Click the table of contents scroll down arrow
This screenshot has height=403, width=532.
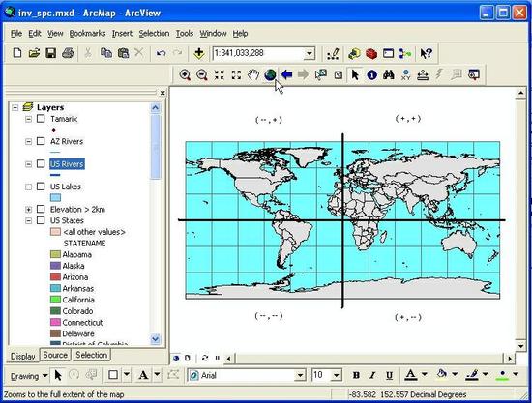tap(155, 339)
